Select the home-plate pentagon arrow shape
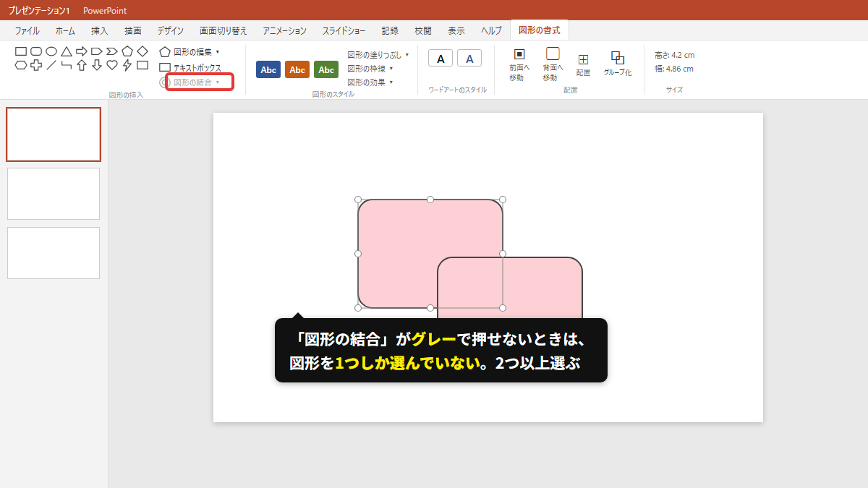868x488 pixels. coord(97,51)
